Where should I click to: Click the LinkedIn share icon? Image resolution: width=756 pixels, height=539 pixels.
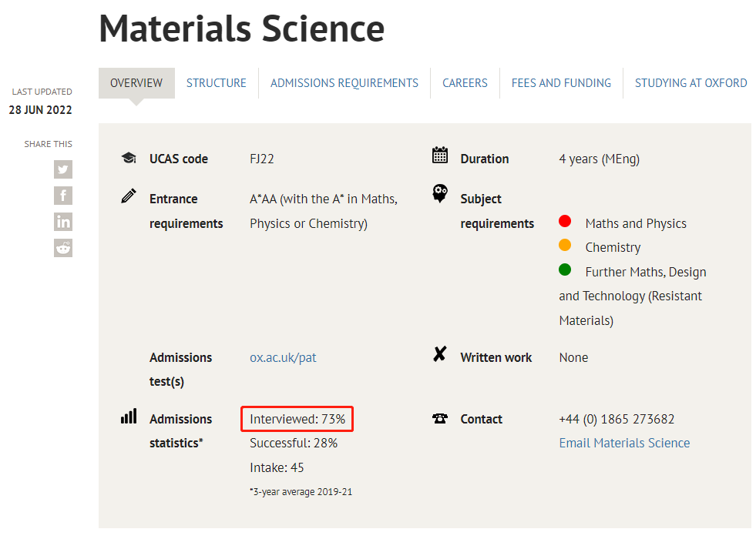(63, 222)
